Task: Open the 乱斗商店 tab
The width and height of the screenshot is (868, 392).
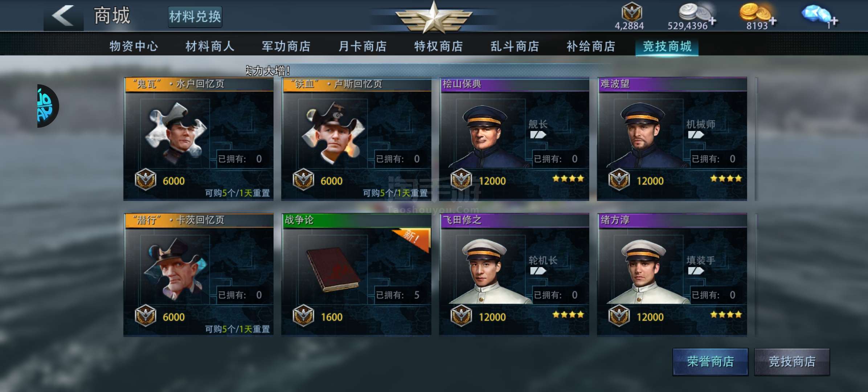Action: click(515, 46)
